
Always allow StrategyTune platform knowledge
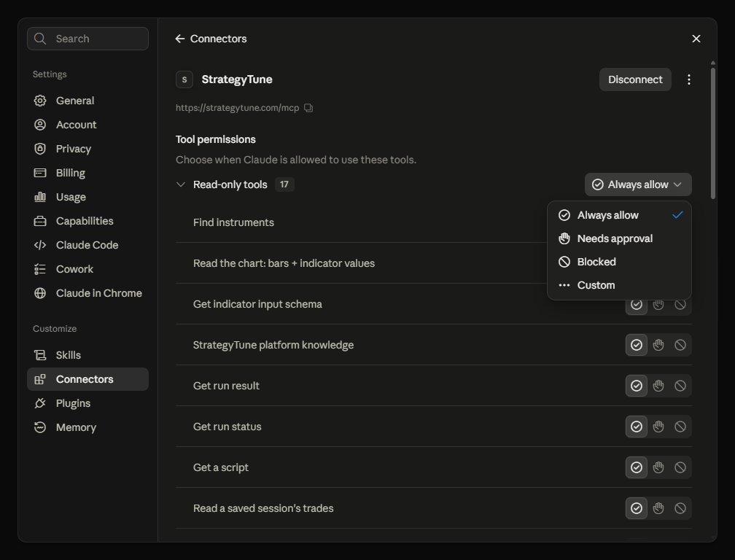(636, 345)
